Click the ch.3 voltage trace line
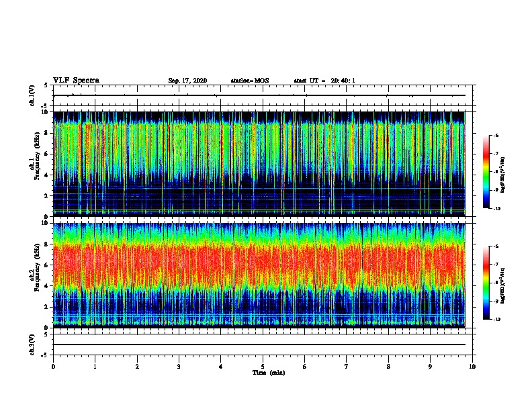This screenshot has width=532, height=411. tap(259, 345)
